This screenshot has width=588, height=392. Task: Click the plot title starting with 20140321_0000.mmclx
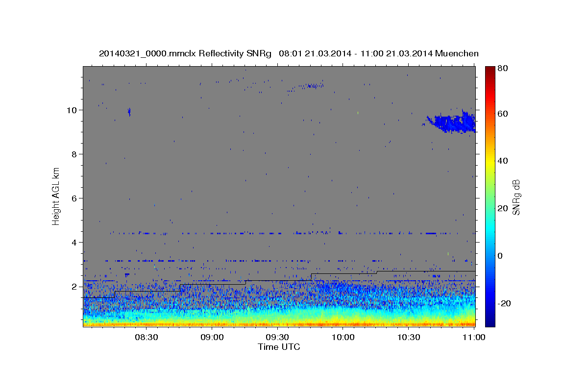[x=289, y=53]
